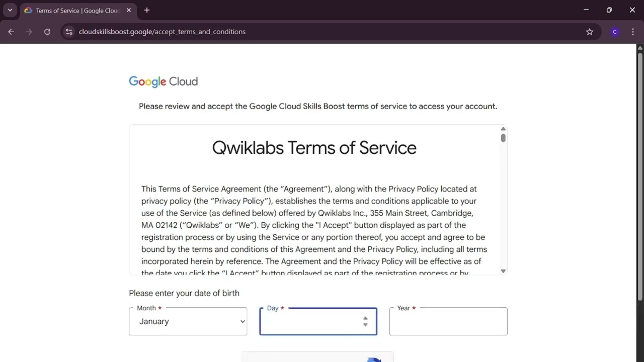Reload the current page
The width and height of the screenshot is (644, 362).
pos(47,32)
